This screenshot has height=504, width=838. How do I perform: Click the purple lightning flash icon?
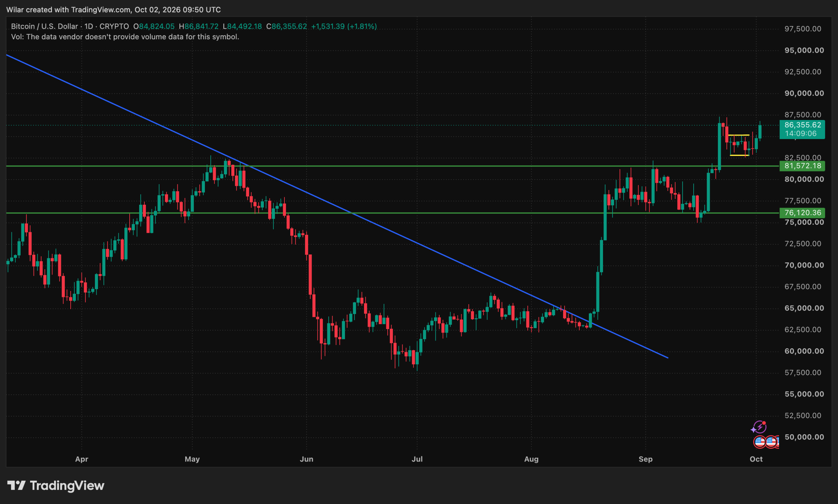[x=759, y=427]
